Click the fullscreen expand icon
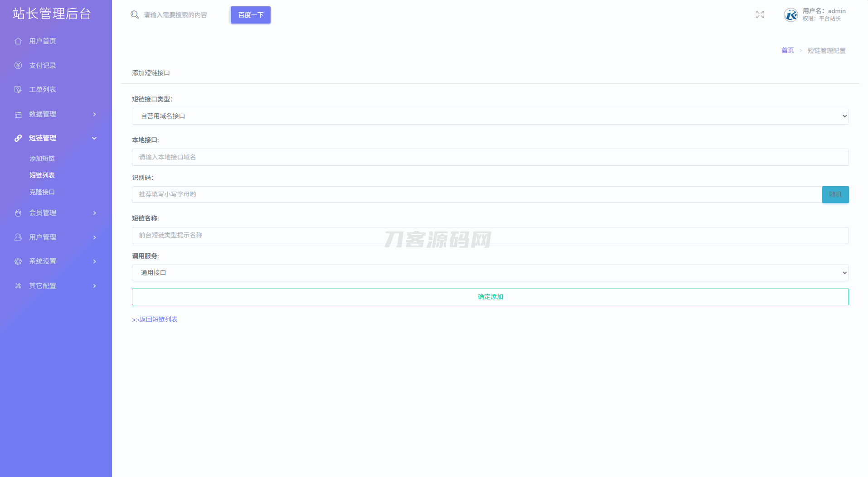 (x=760, y=15)
